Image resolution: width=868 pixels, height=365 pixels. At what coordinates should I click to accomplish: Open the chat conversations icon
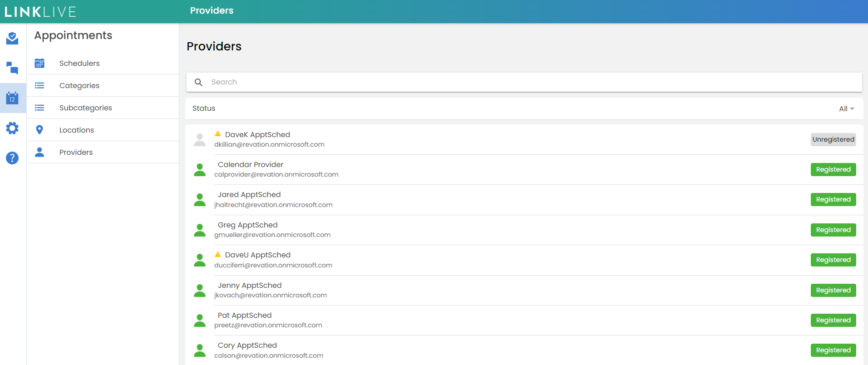pyautogui.click(x=12, y=68)
